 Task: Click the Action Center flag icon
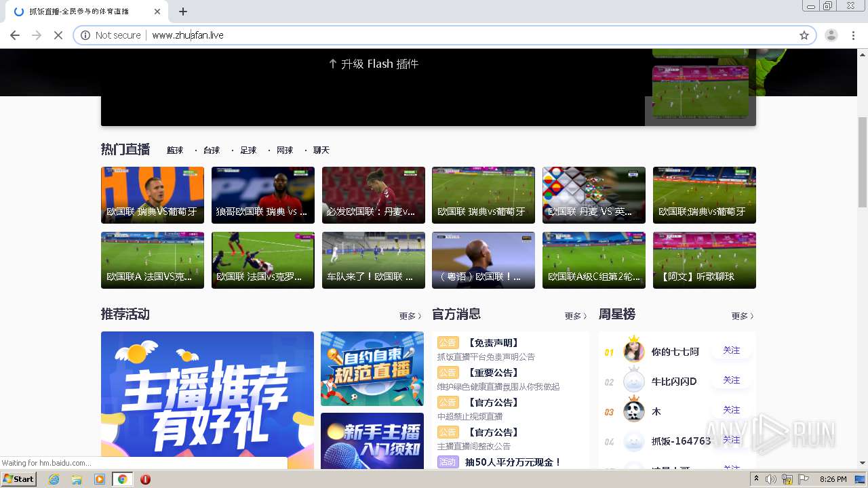tap(804, 479)
